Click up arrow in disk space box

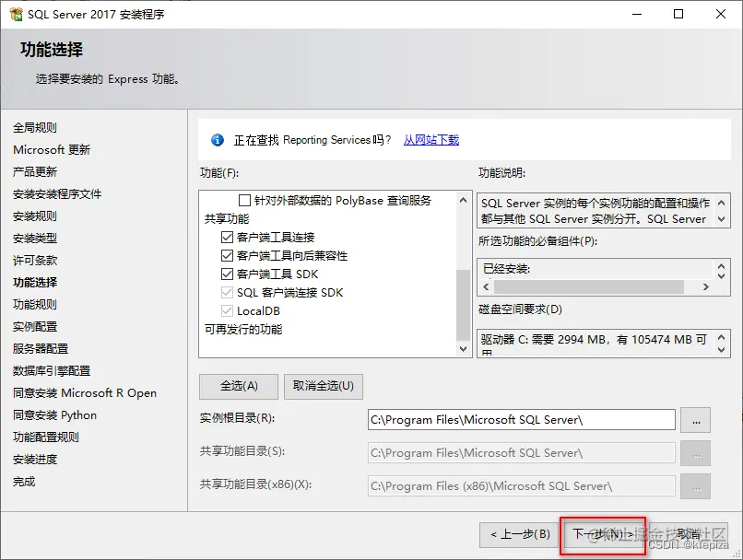click(x=721, y=337)
